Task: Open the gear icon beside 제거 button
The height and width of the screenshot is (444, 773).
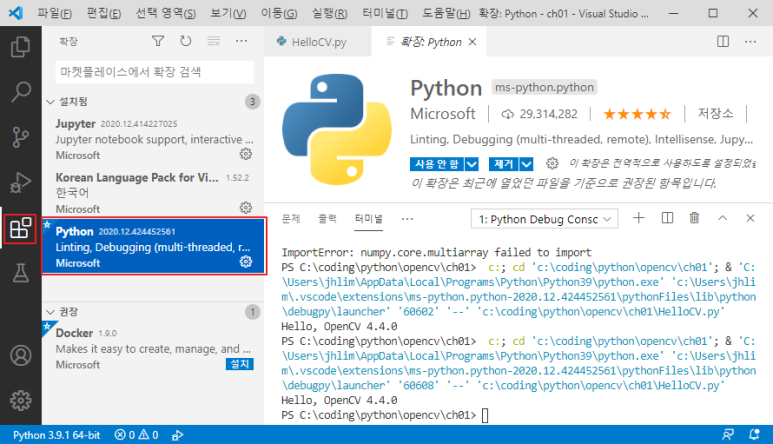Action: 552,163
